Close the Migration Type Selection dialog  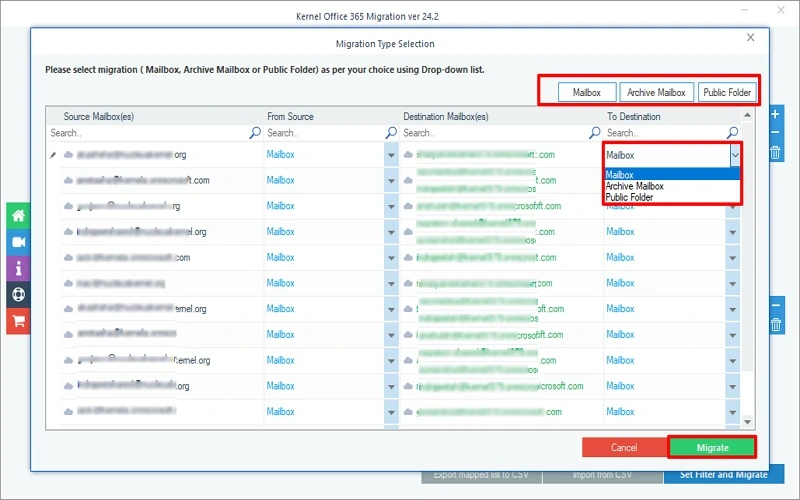[750, 37]
